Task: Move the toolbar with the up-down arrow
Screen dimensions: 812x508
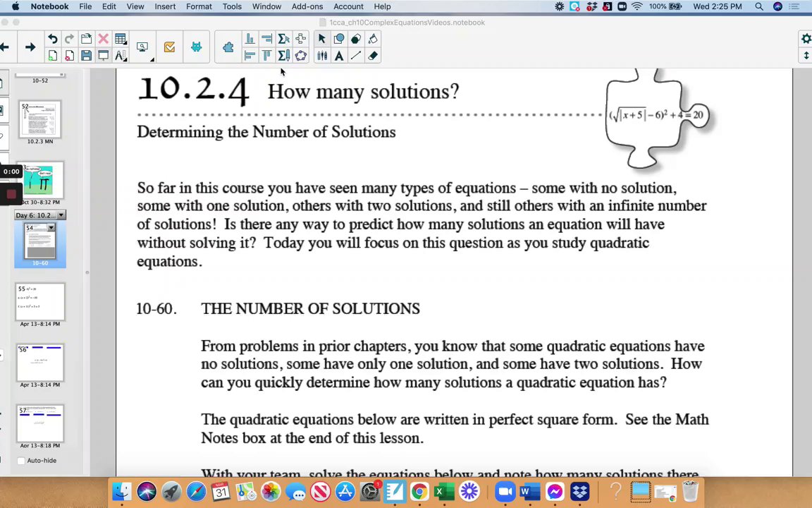Action: (x=806, y=56)
